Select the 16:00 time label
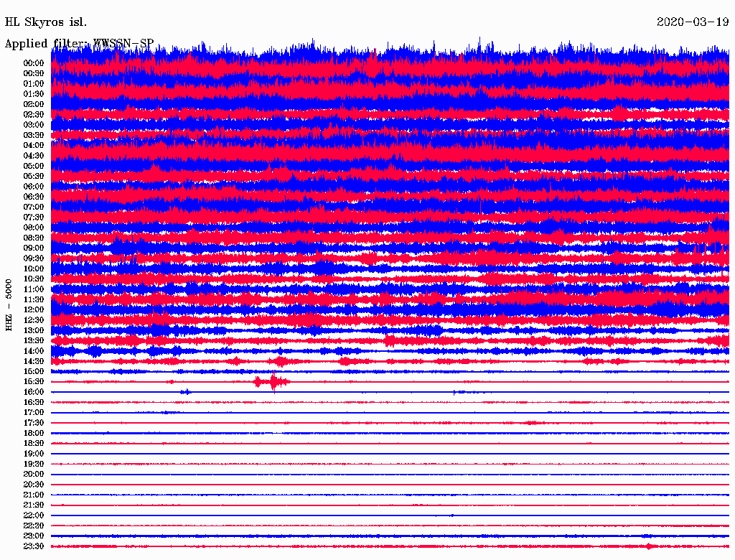This screenshot has width=735, height=560. point(34,391)
